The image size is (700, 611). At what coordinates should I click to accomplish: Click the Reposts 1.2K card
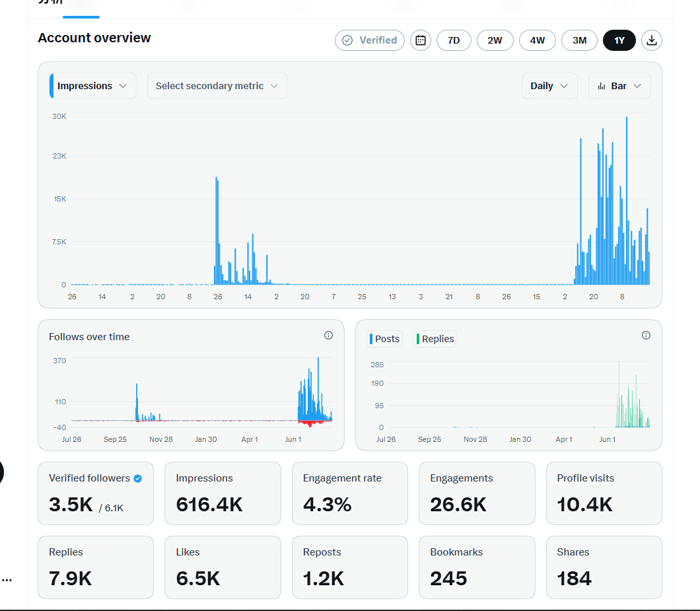[350, 567]
